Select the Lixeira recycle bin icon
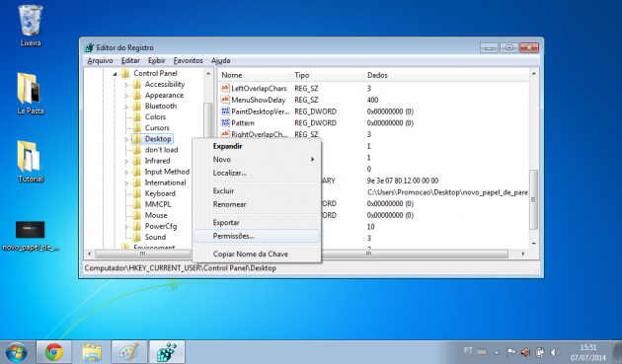The image size is (622, 364). tap(31, 26)
